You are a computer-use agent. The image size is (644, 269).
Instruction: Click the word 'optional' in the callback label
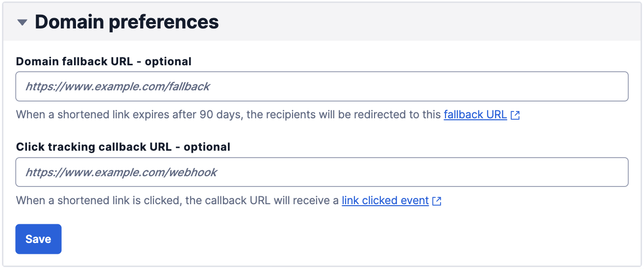point(207,147)
